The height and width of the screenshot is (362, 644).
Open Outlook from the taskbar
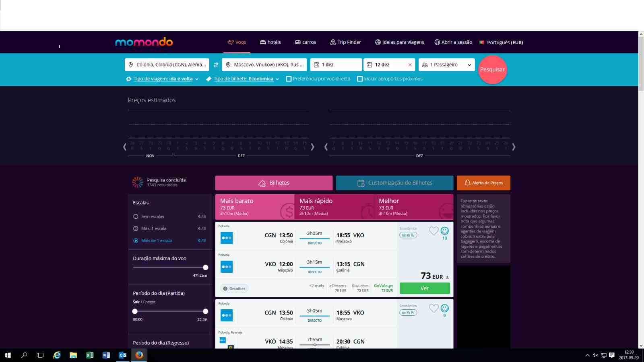coord(123,355)
